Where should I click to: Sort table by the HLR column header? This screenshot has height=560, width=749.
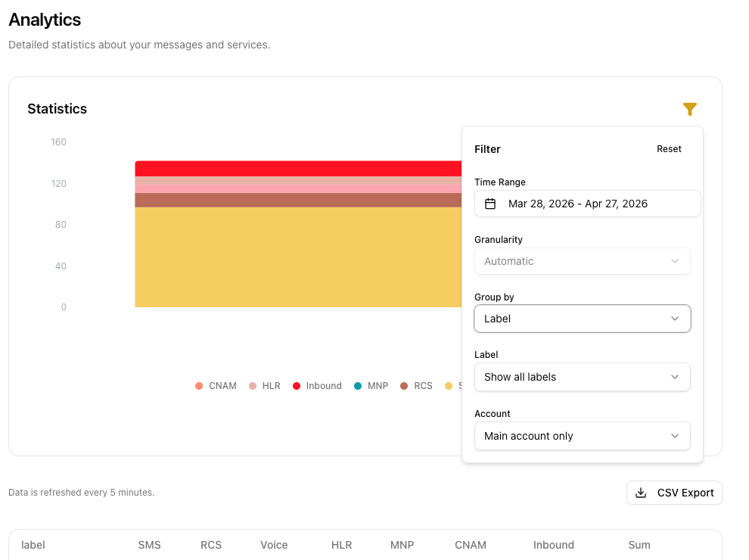point(341,545)
